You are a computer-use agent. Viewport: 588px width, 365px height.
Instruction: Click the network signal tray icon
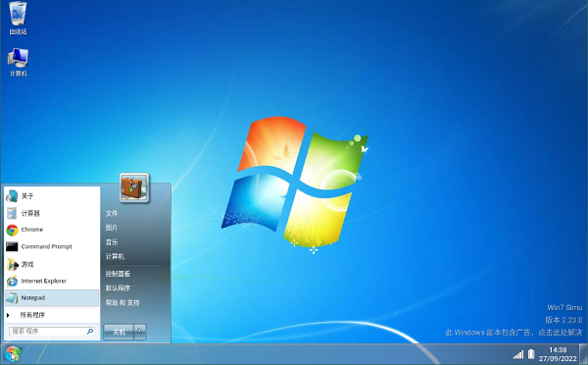518,354
